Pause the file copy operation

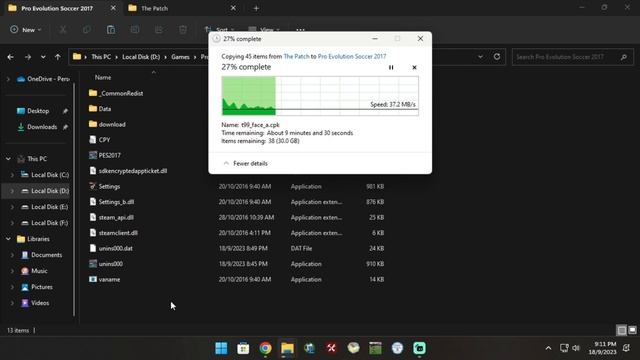(391, 67)
